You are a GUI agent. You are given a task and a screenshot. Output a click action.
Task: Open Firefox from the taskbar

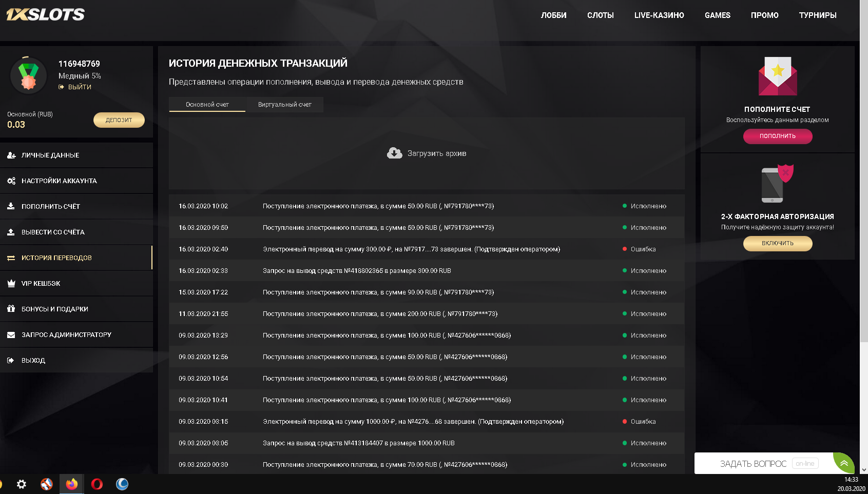72,484
